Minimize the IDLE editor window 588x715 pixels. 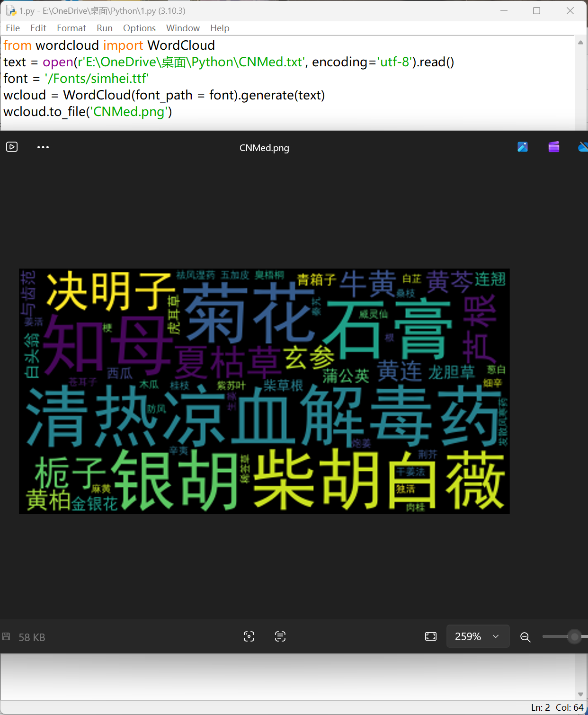(504, 10)
